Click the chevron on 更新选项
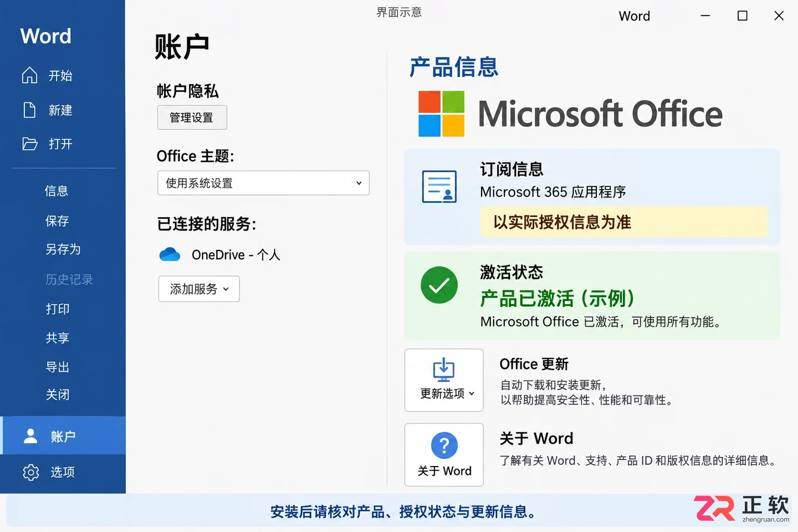The width and height of the screenshot is (798, 532). pyautogui.click(x=472, y=394)
